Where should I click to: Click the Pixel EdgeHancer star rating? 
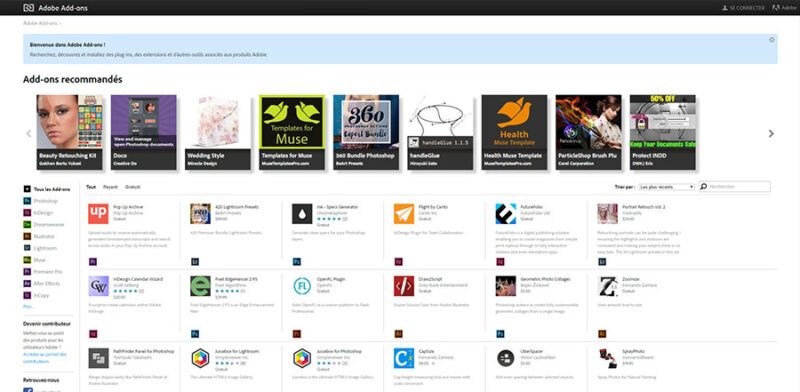(x=227, y=290)
